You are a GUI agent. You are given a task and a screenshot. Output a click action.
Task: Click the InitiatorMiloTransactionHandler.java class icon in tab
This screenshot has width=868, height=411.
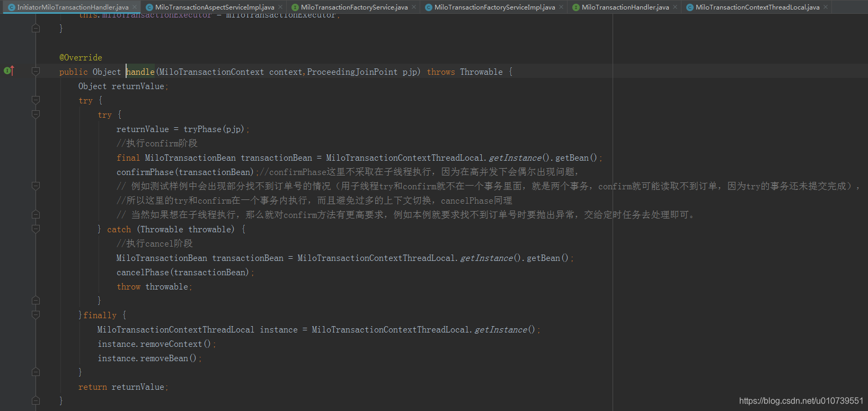(11, 7)
